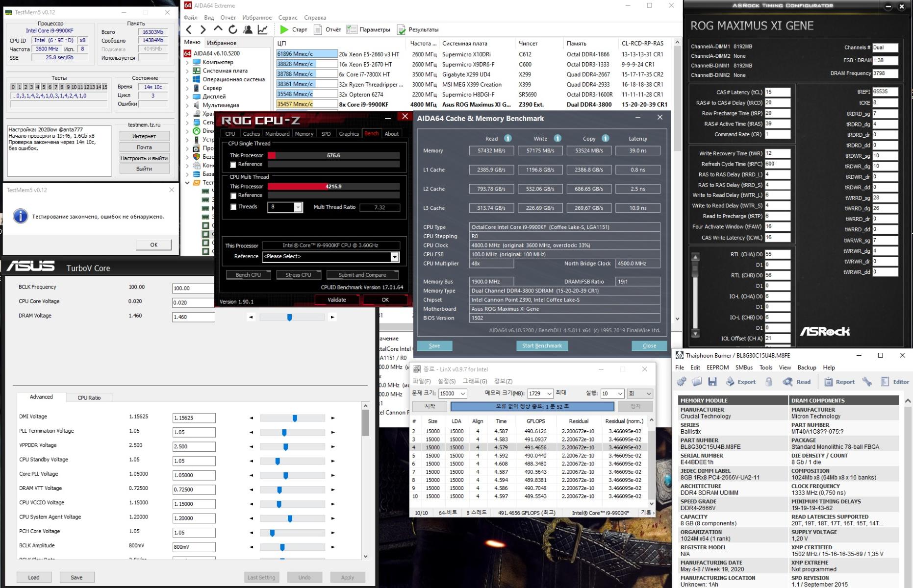Click the DRAM Voltage slider handle
This screenshot has height=588, width=913.
click(290, 318)
